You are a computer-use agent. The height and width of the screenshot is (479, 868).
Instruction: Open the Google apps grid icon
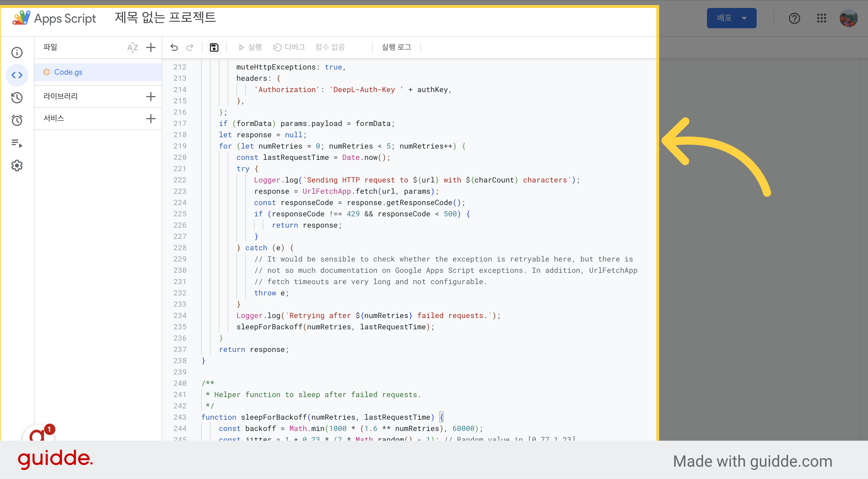point(821,18)
